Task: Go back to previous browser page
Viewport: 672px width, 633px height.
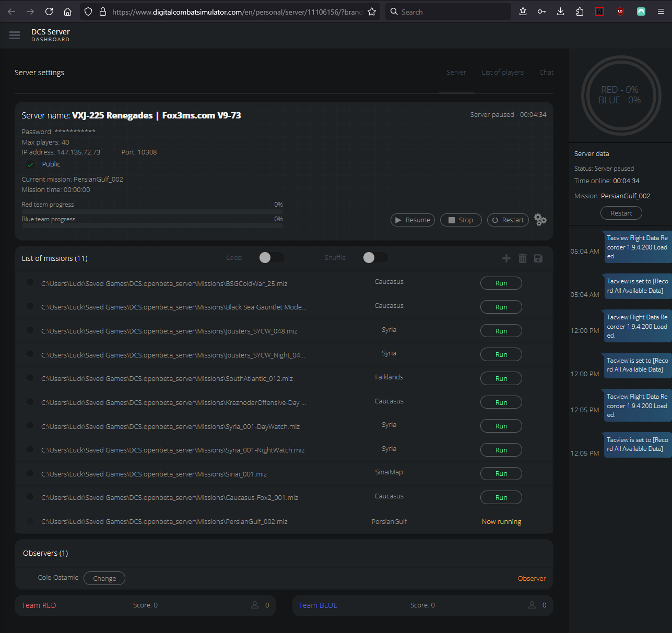Action: click(x=11, y=11)
